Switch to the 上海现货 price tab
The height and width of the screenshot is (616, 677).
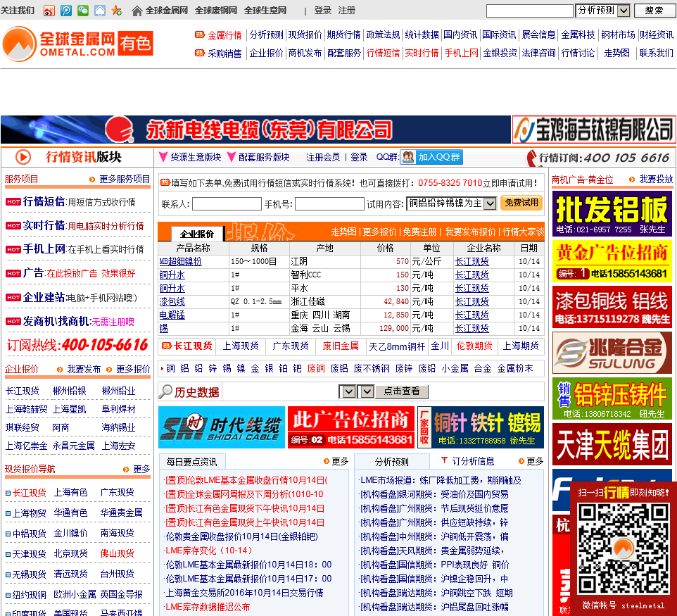tap(241, 346)
